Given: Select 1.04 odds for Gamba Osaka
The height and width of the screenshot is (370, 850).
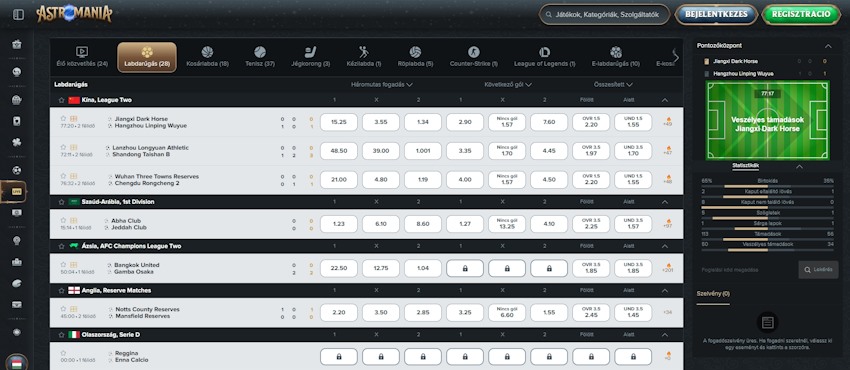Looking at the screenshot, I should (423, 268).
